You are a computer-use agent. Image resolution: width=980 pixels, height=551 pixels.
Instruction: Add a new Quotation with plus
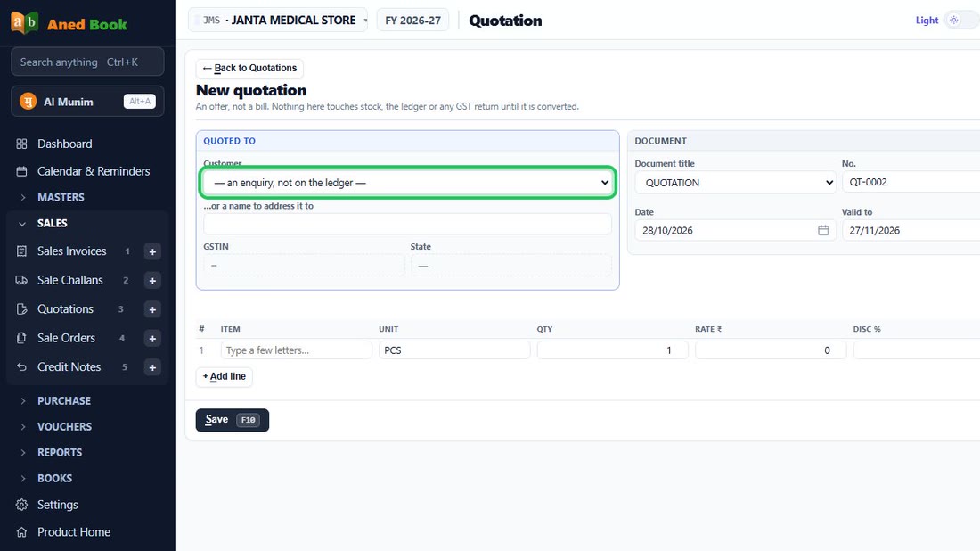coord(151,309)
